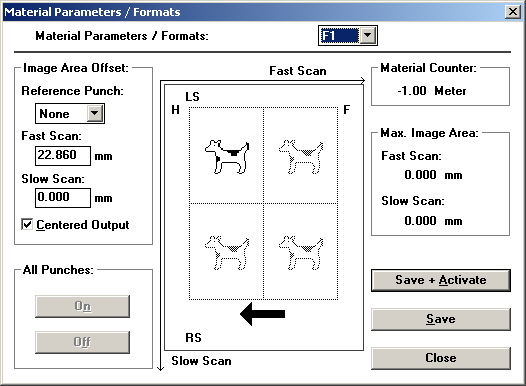Click the solid black dog icon in top-left quadrant
The width and height of the screenshot is (526, 386).
point(227,157)
